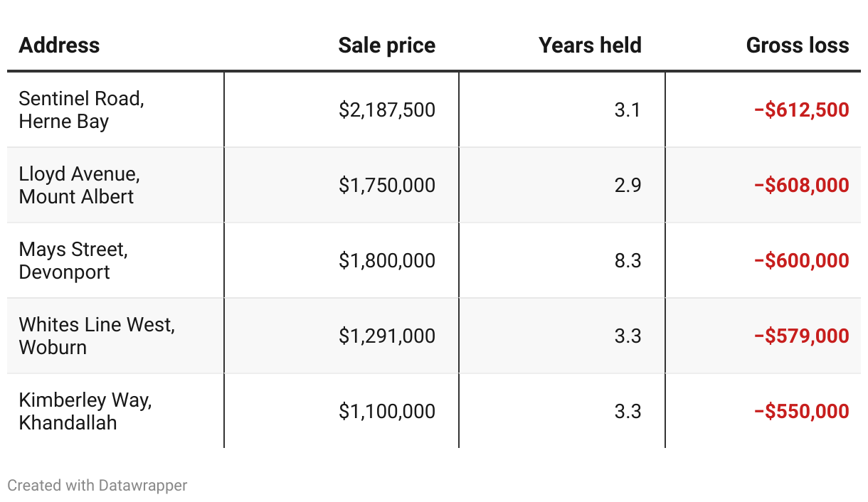Click the 8.3 years held value
Image resolution: width=868 pixels, height=502 pixels.
click(628, 261)
